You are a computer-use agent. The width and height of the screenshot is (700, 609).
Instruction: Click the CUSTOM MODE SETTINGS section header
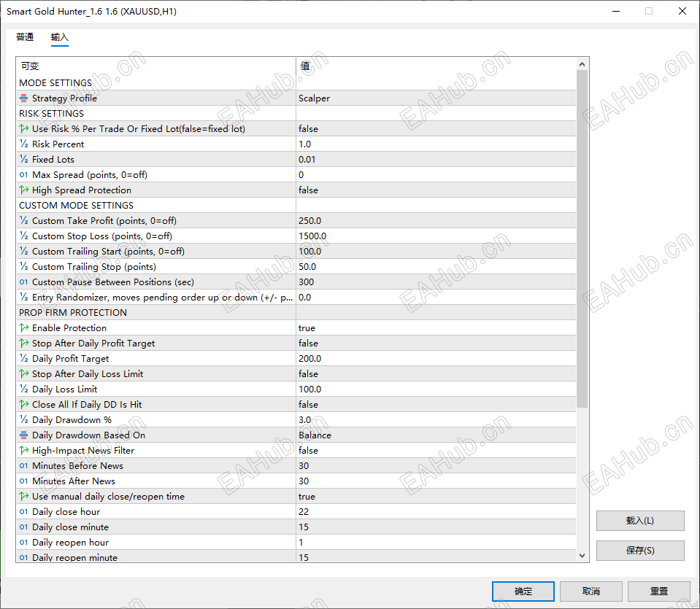77,206
